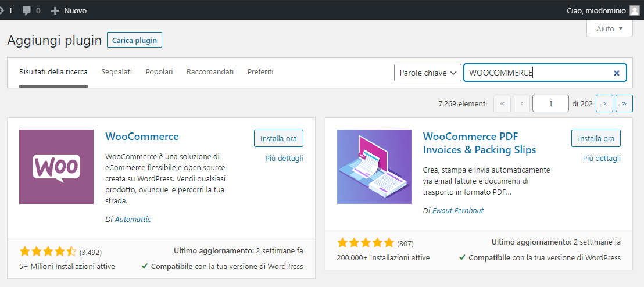Click 5+ Milioni Installazioni attive text
The height and width of the screenshot is (287, 644).
tap(67, 267)
